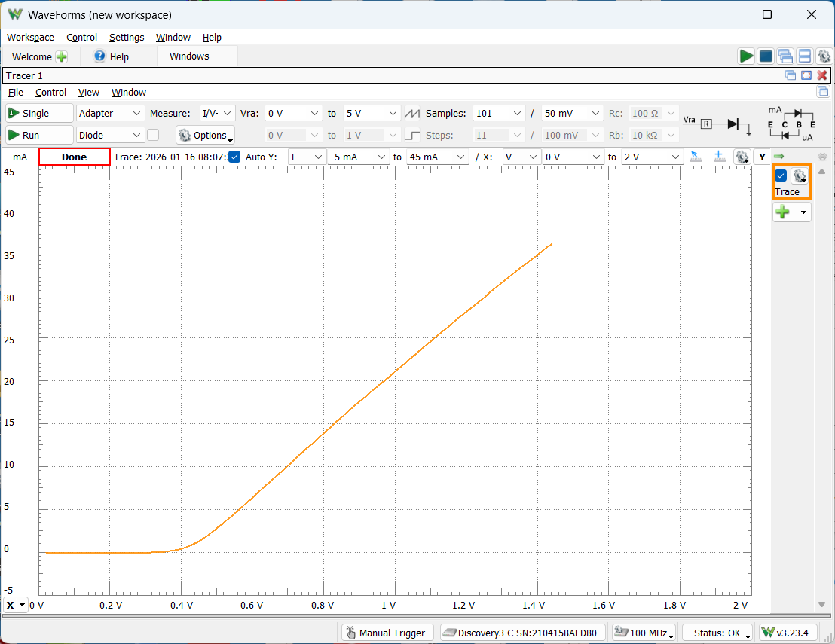Click the Options button
The width and height of the screenshot is (835, 644).
[x=205, y=135]
